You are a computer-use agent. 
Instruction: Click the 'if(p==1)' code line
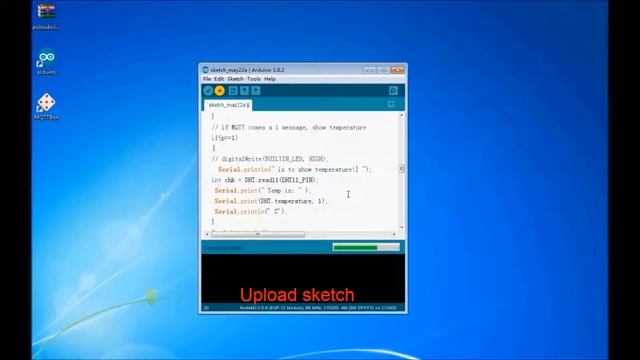[224, 138]
